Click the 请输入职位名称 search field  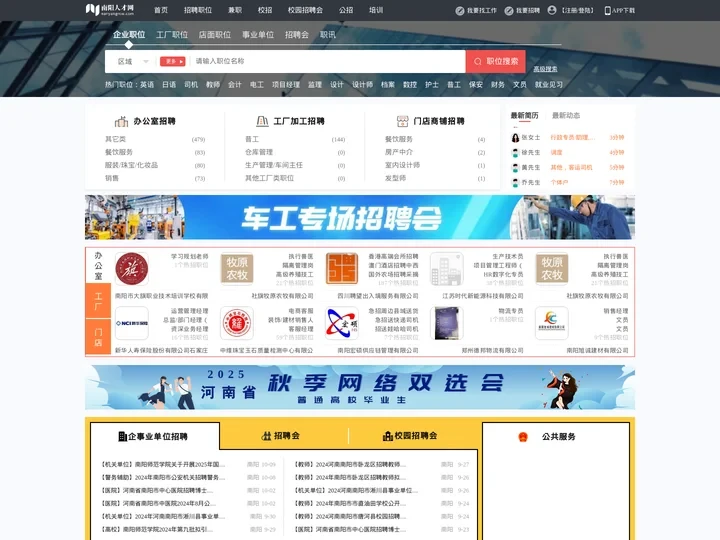pyautogui.click(x=327, y=61)
